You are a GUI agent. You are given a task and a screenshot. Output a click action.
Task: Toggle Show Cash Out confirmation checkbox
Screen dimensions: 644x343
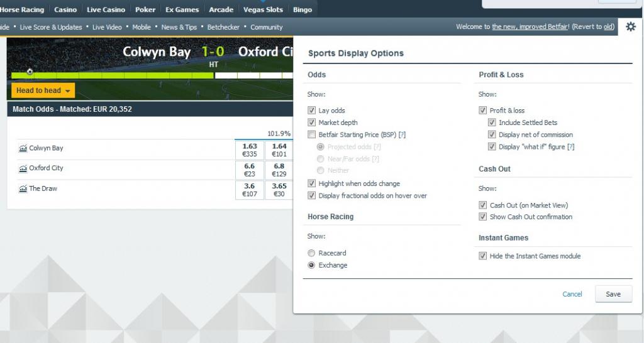pos(482,217)
